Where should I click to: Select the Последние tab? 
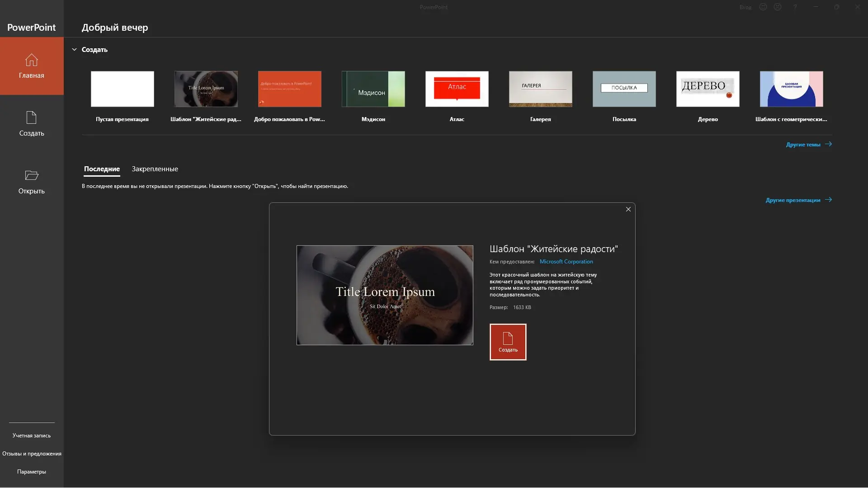point(102,169)
